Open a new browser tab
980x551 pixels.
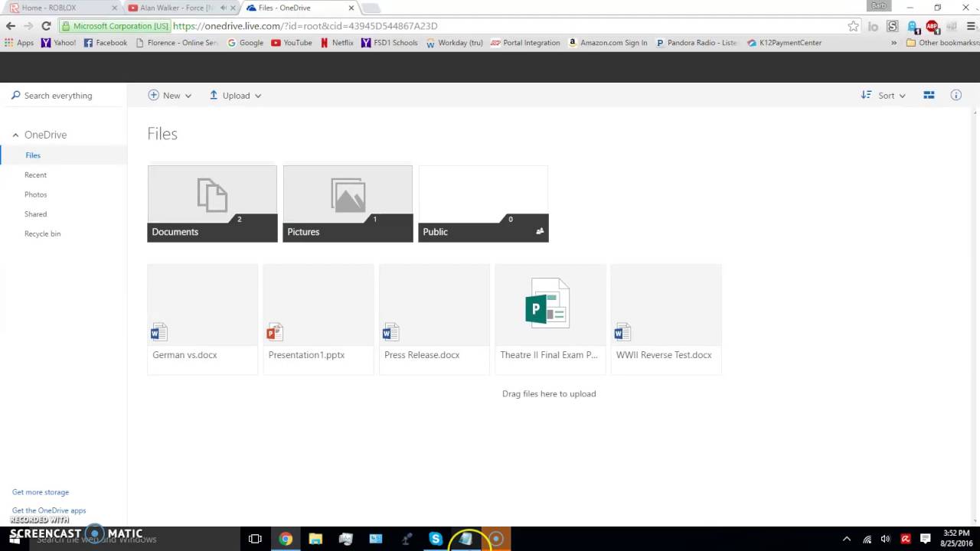click(371, 8)
